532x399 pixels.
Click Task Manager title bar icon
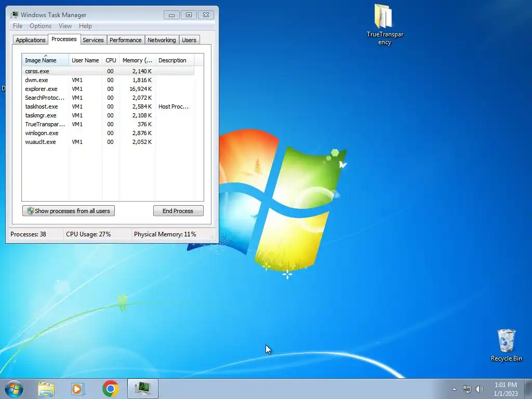(14, 15)
